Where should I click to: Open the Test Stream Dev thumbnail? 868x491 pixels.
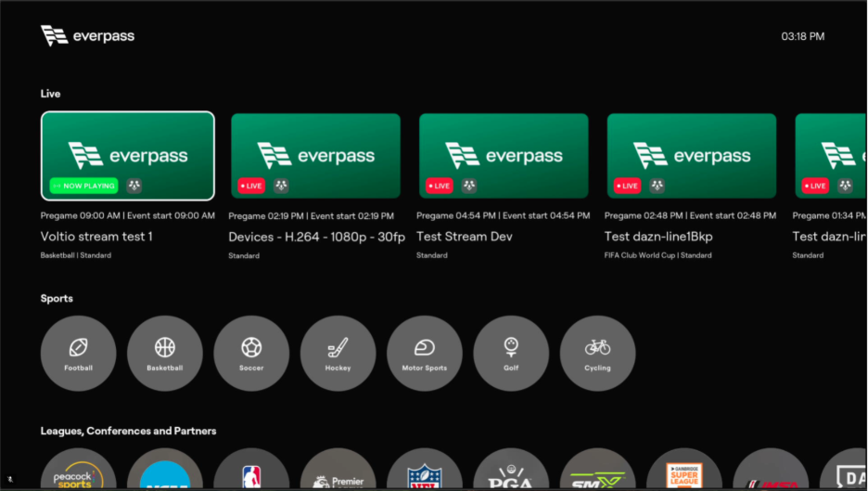pyautogui.click(x=504, y=156)
